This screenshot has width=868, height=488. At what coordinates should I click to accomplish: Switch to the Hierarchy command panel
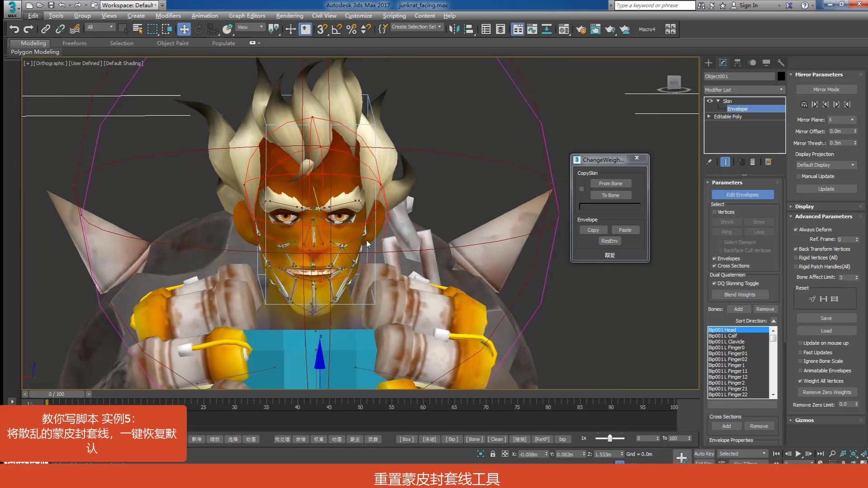[737, 63]
